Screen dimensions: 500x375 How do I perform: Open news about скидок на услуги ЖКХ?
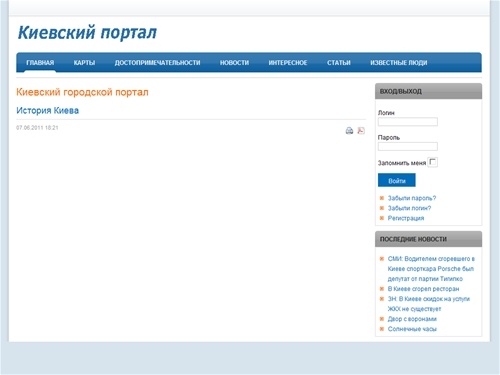(x=429, y=304)
